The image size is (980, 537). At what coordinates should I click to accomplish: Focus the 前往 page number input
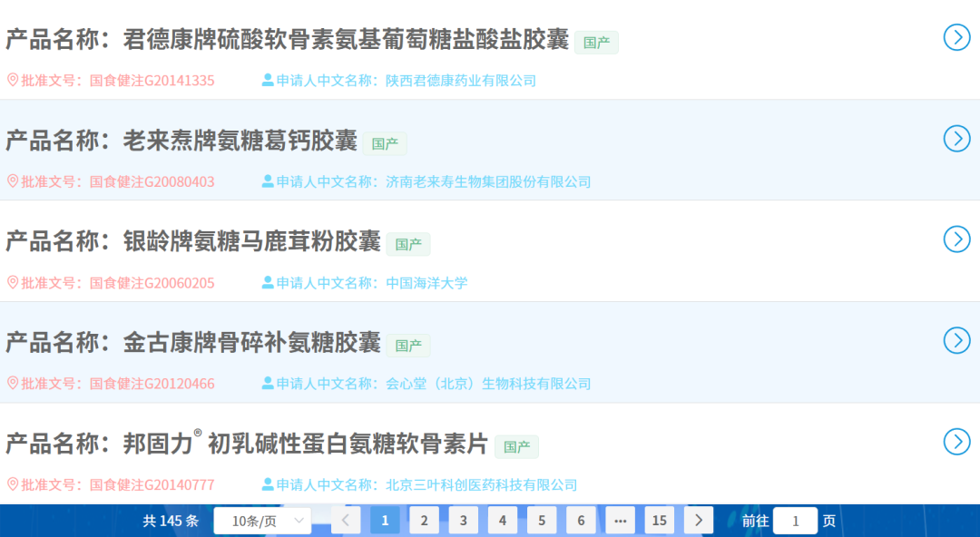tap(795, 521)
